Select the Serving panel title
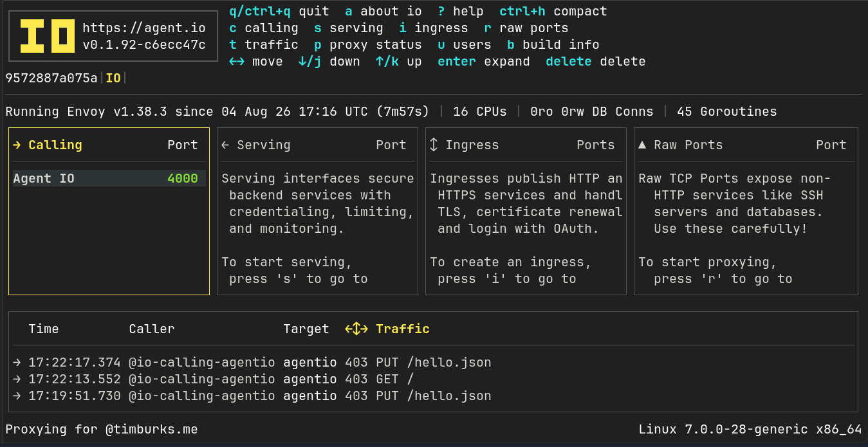Viewport: 868px width, 447px height. [264, 145]
